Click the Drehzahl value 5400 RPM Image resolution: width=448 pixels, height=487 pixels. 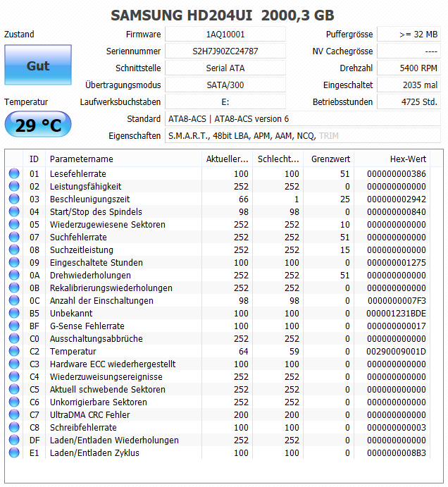(x=409, y=68)
